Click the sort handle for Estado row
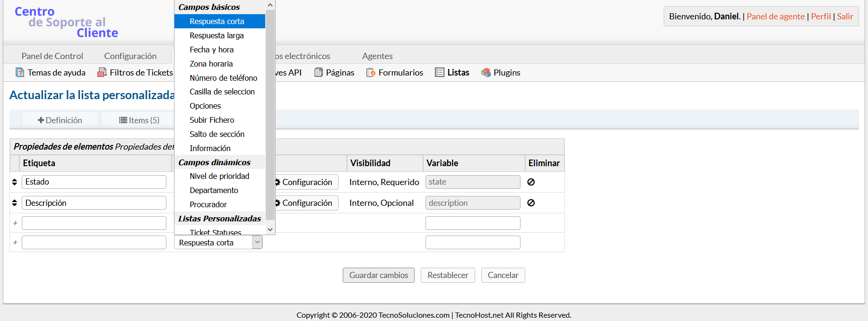868x321 pixels. (x=15, y=182)
